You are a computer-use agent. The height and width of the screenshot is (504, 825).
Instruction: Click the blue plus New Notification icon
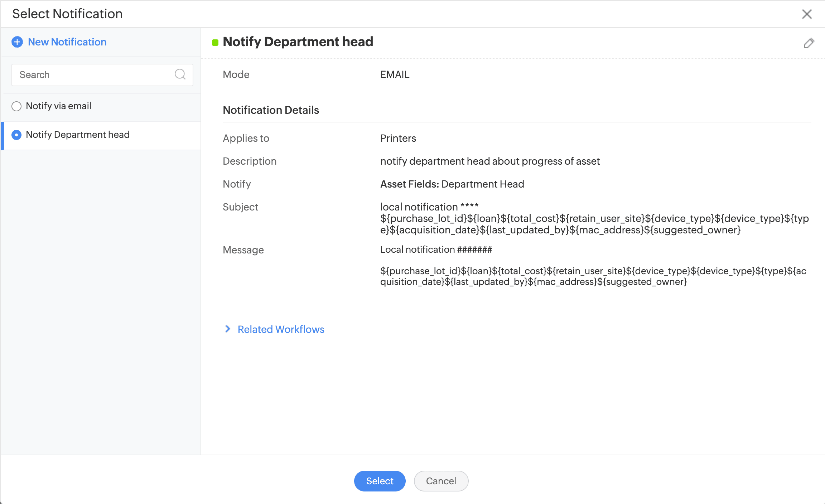coord(17,42)
